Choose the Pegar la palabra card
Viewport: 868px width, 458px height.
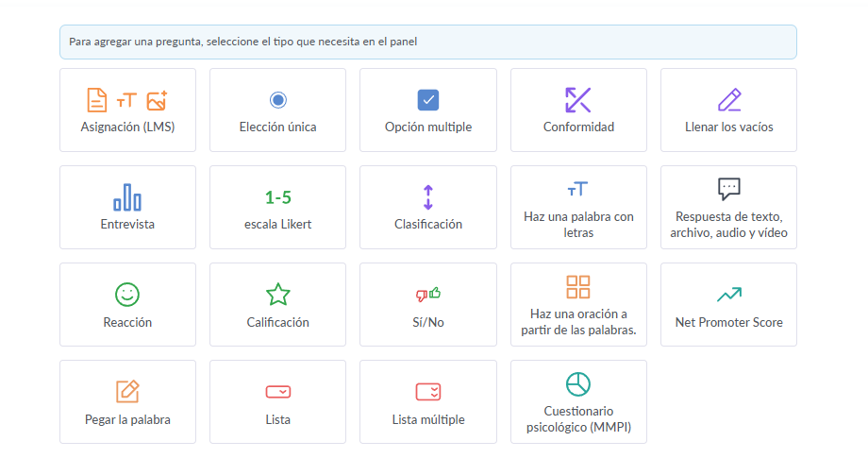127,401
